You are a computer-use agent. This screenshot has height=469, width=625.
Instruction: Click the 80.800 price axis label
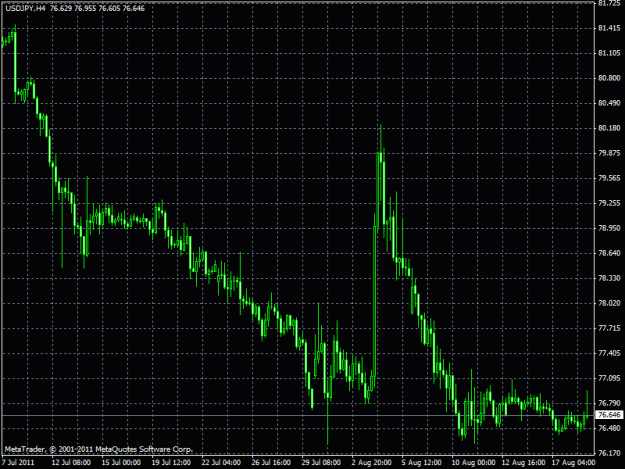point(609,78)
